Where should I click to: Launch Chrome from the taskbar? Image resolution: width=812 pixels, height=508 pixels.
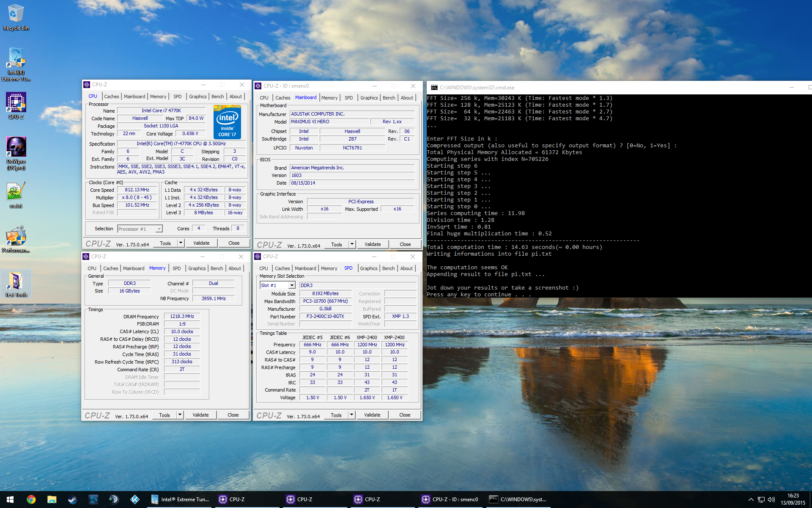coord(31,500)
